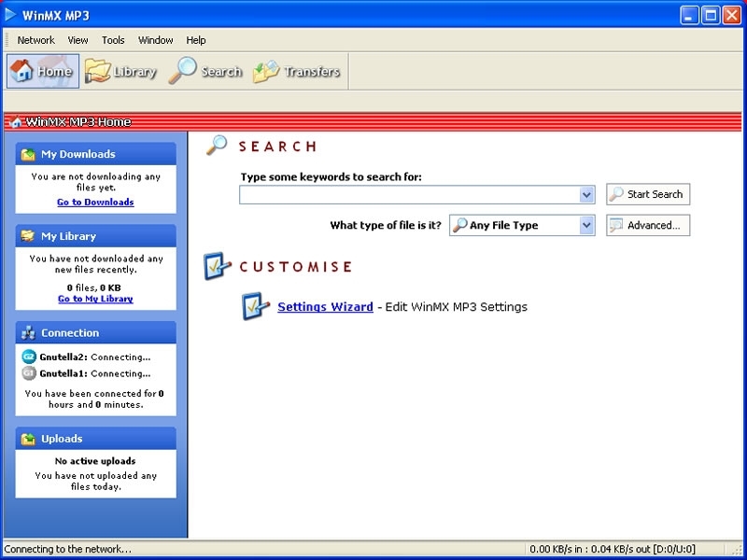This screenshot has width=747, height=560.
Task: Click the My Downloads panel header
Action: click(x=96, y=154)
